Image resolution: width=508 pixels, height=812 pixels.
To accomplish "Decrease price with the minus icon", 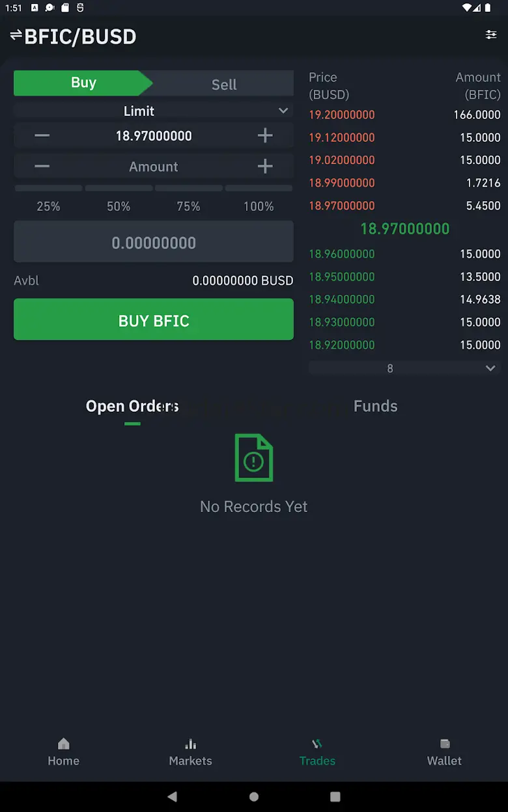I will point(42,135).
